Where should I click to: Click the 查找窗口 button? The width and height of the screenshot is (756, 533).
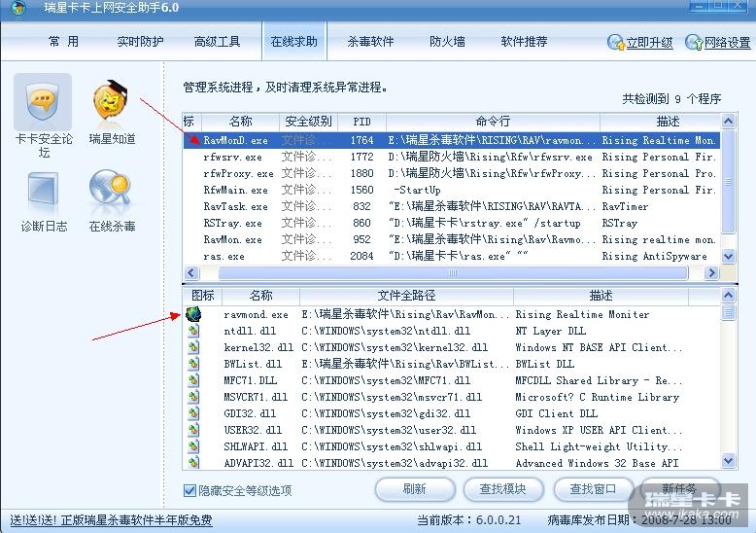click(593, 489)
